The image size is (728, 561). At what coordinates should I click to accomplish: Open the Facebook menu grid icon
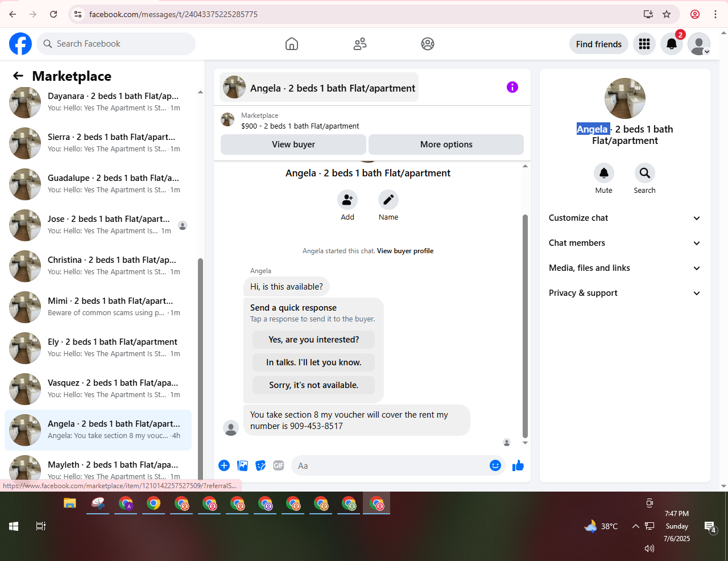(644, 44)
